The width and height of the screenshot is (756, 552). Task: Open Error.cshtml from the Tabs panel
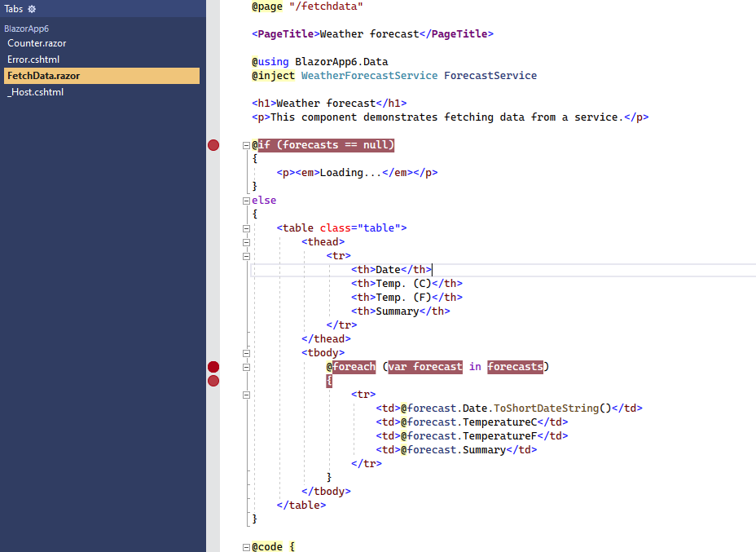[33, 59]
